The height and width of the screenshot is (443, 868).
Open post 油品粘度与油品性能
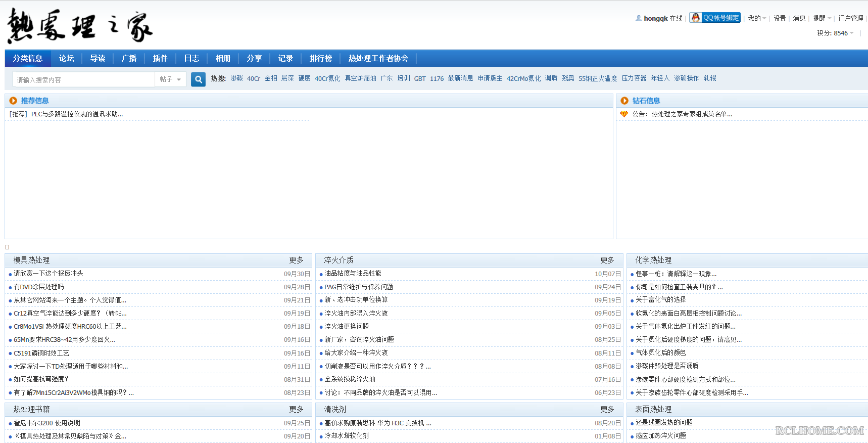point(353,274)
